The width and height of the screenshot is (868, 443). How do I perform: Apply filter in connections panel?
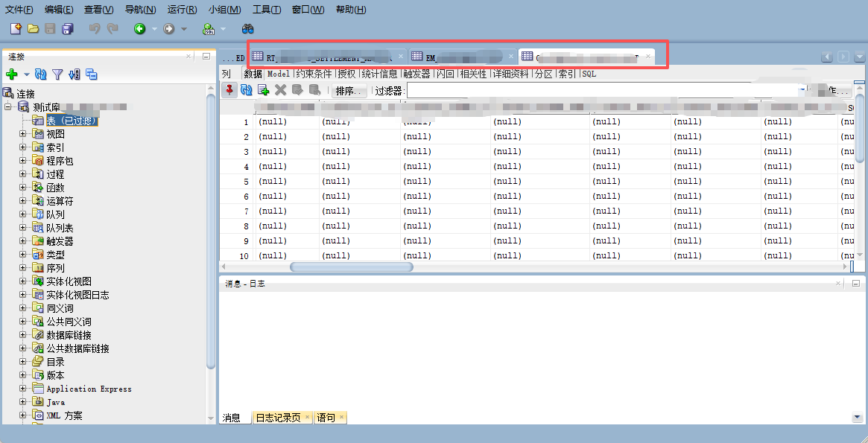click(57, 74)
